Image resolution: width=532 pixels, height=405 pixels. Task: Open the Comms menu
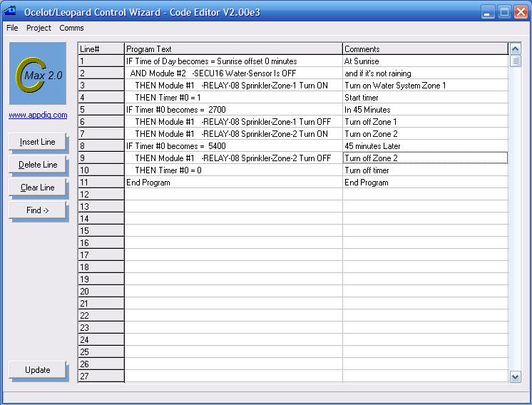71,28
